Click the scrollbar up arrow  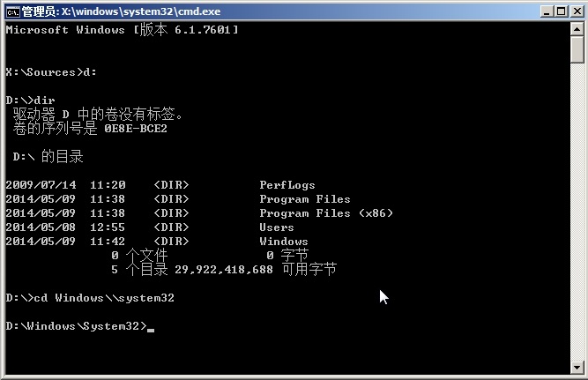[577, 29]
